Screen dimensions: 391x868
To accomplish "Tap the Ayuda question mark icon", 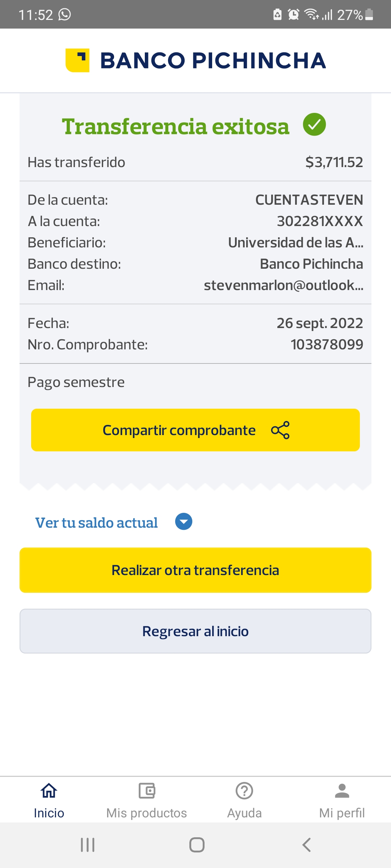I will click(x=244, y=791).
